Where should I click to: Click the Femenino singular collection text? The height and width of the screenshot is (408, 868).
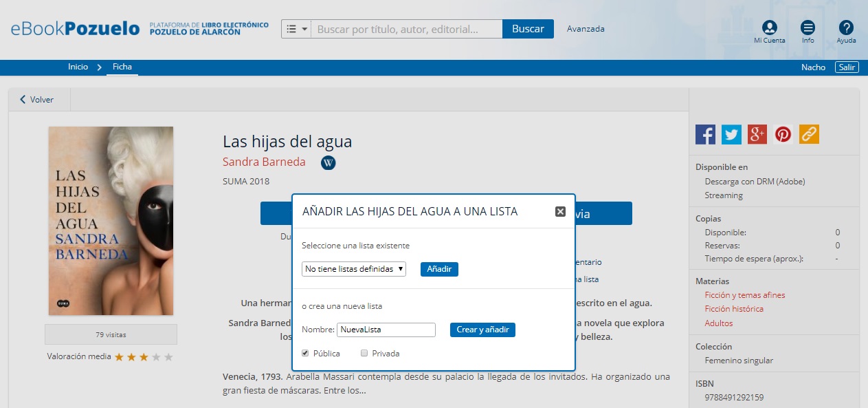(x=739, y=361)
